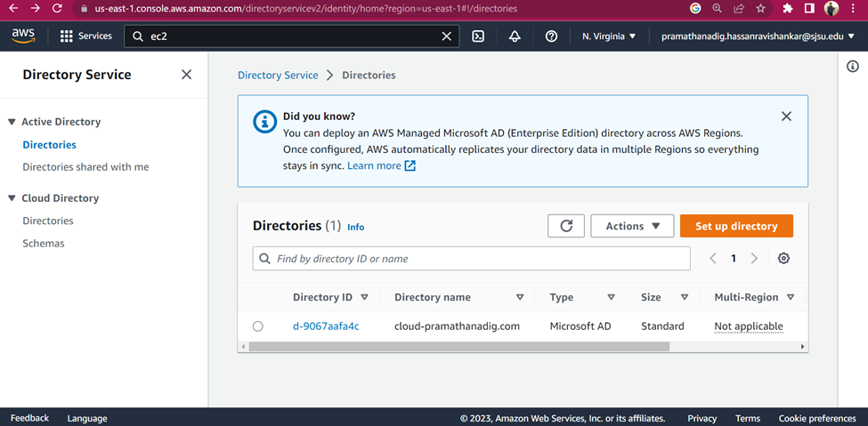Screen dimensions: 868x426
Task: Close the Directory Service side navigation
Action: click(x=187, y=75)
